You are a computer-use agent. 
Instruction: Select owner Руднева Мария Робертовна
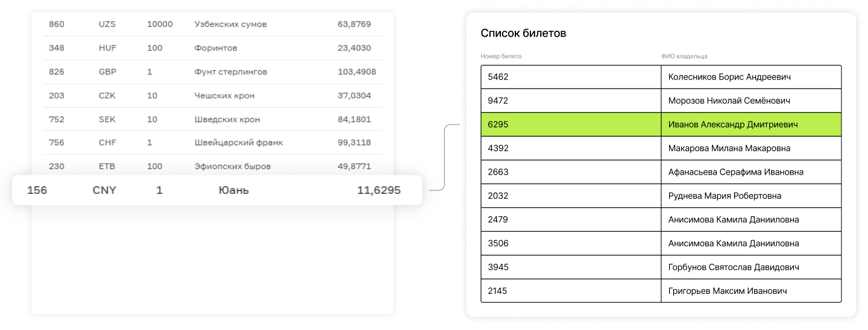click(x=725, y=196)
